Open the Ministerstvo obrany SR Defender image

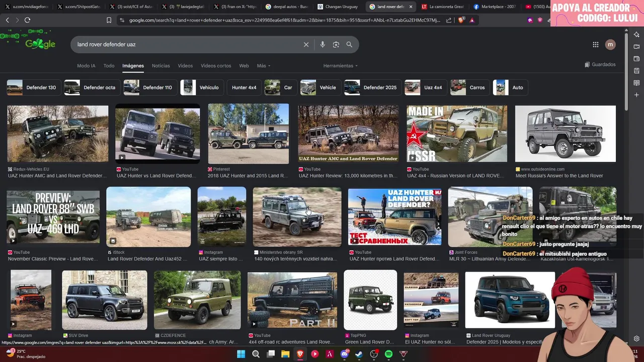(x=297, y=217)
